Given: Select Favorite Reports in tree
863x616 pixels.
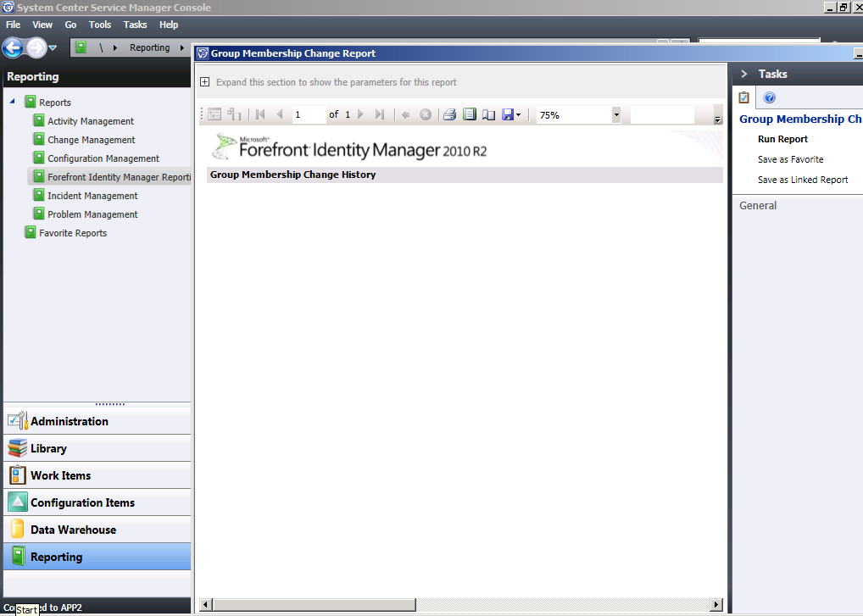Looking at the screenshot, I should point(73,233).
